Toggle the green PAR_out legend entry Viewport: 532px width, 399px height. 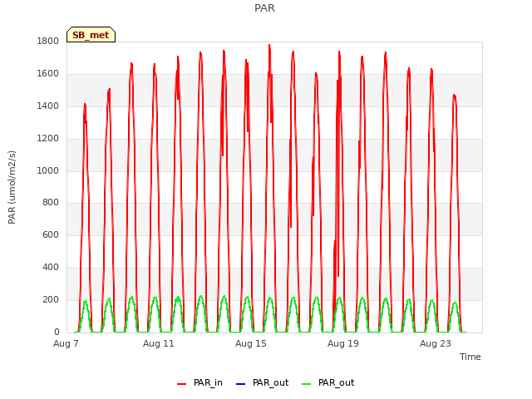click(328, 383)
